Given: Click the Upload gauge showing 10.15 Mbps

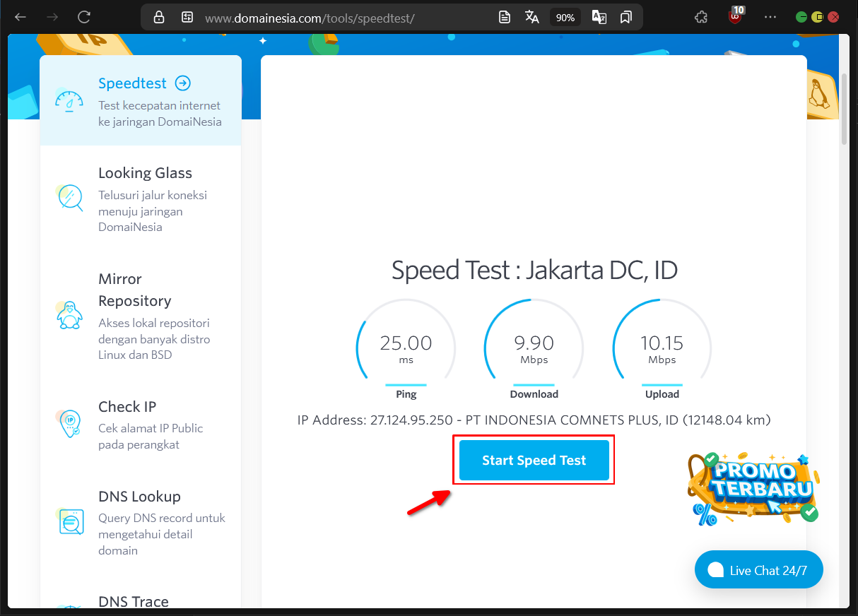Looking at the screenshot, I should click(662, 348).
